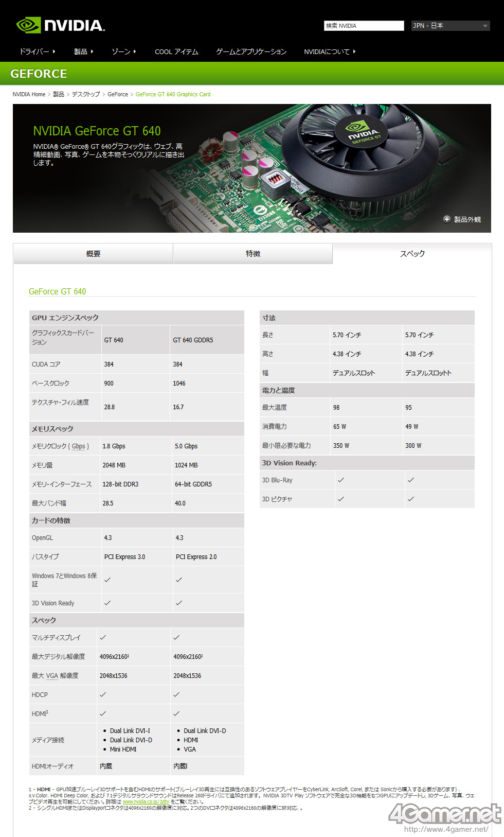504x837 pixels.
Task: Expand the ゾーン navigation menu
Action: pyautogui.click(x=123, y=51)
